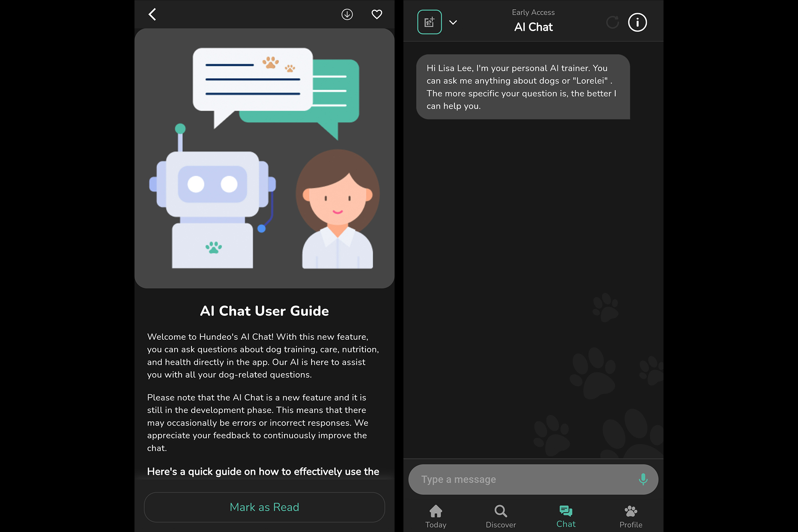The width and height of the screenshot is (798, 532).
Task: Click the Type a message input field
Action: (x=533, y=479)
